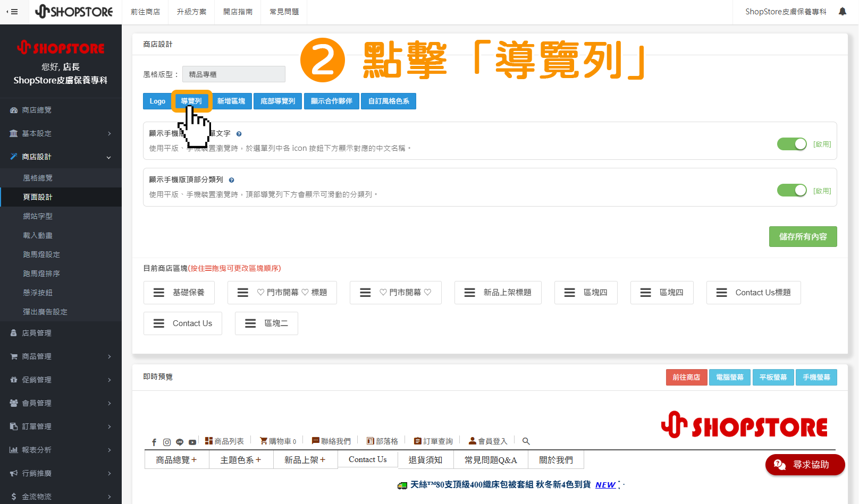This screenshot has width=859, height=504.
Task: Toggle 顯示手機版底部選單文字 switch off
Action: (792, 144)
